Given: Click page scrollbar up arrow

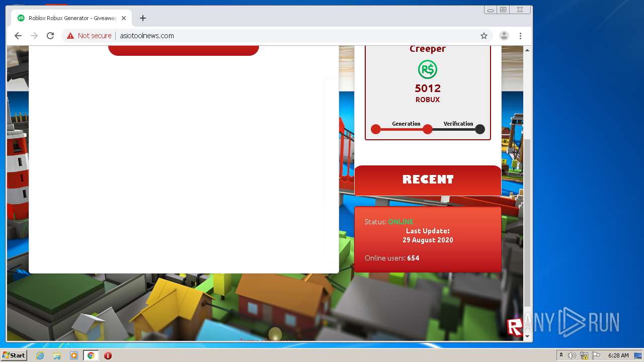Looking at the screenshot, I should pos(527,50).
